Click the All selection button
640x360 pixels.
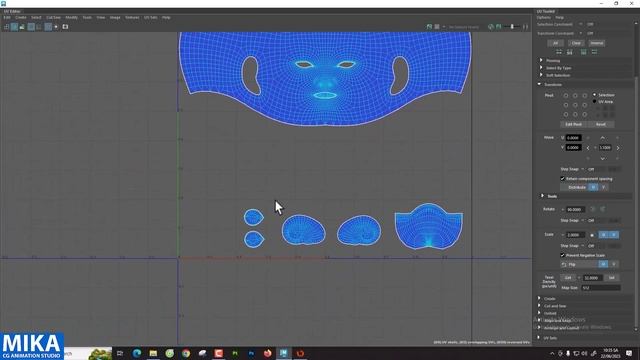pyautogui.click(x=556, y=43)
